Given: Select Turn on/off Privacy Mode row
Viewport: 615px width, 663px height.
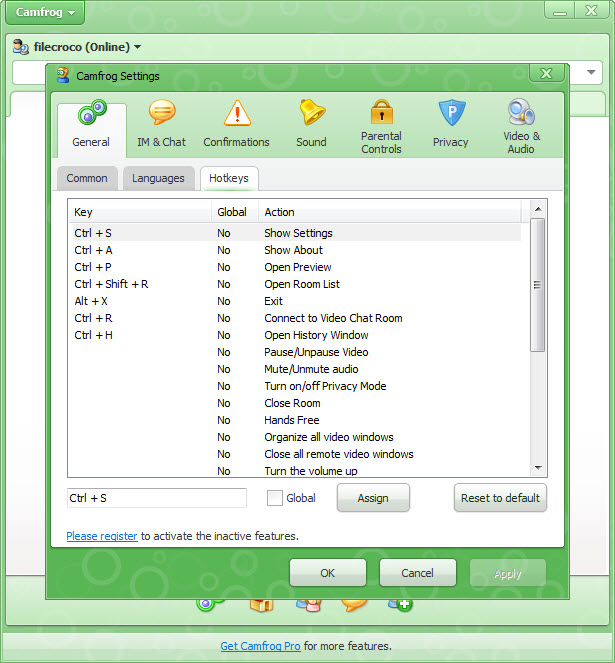Looking at the screenshot, I should coord(295,386).
